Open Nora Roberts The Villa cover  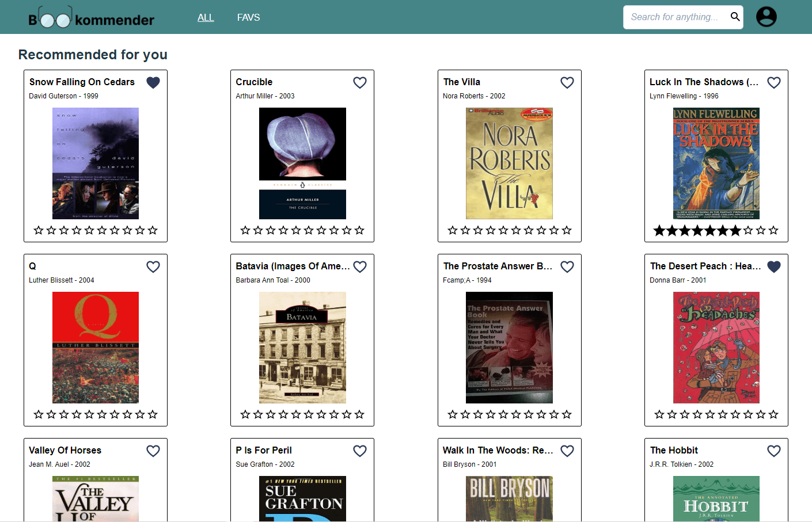point(509,163)
